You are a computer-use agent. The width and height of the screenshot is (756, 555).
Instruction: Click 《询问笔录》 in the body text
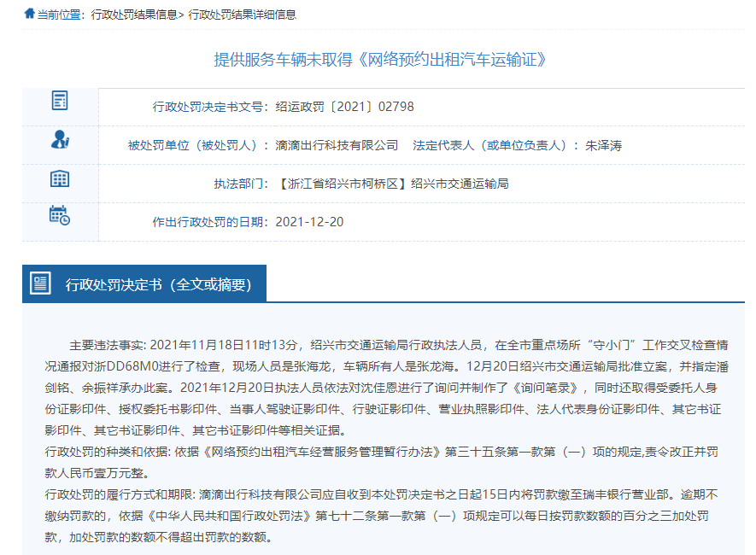point(546,388)
